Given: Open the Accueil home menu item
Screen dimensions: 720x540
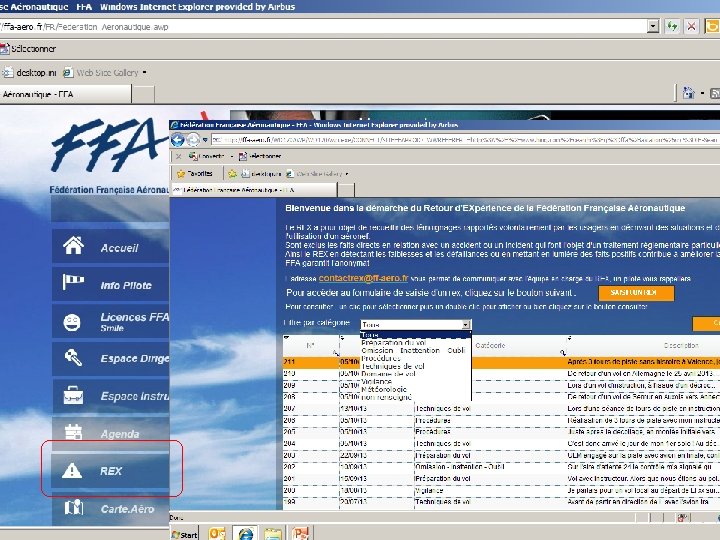Looking at the screenshot, I should pyautogui.click(x=111, y=247).
